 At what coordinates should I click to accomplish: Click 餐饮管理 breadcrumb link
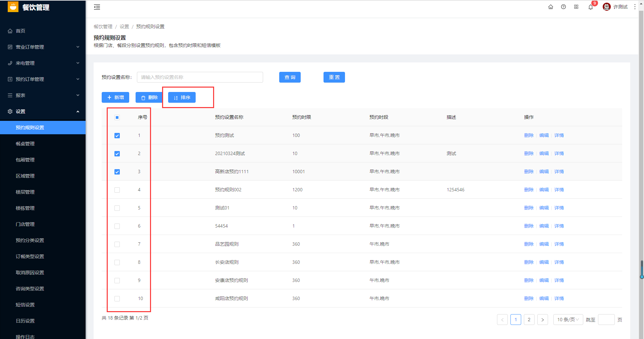(x=103, y=27)
